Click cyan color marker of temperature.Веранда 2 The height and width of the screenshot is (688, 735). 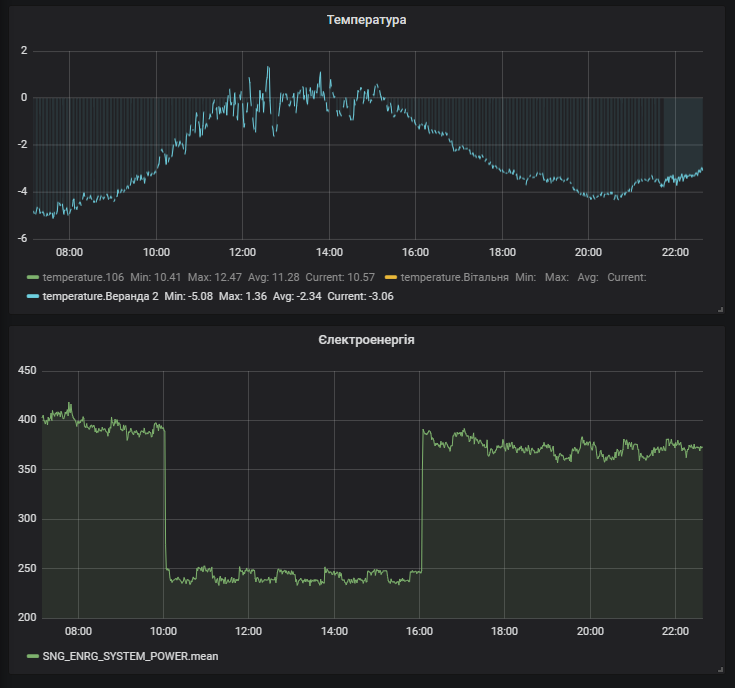[32, 297]
